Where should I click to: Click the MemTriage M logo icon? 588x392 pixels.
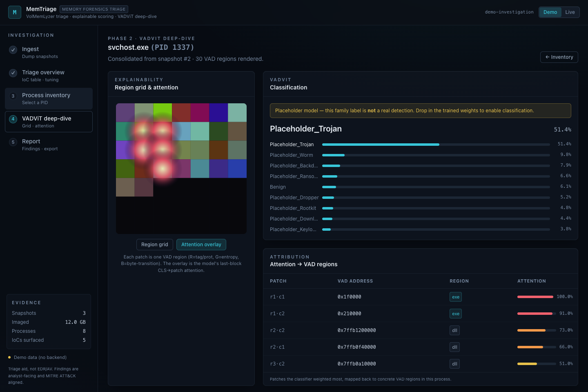(15, 12)
